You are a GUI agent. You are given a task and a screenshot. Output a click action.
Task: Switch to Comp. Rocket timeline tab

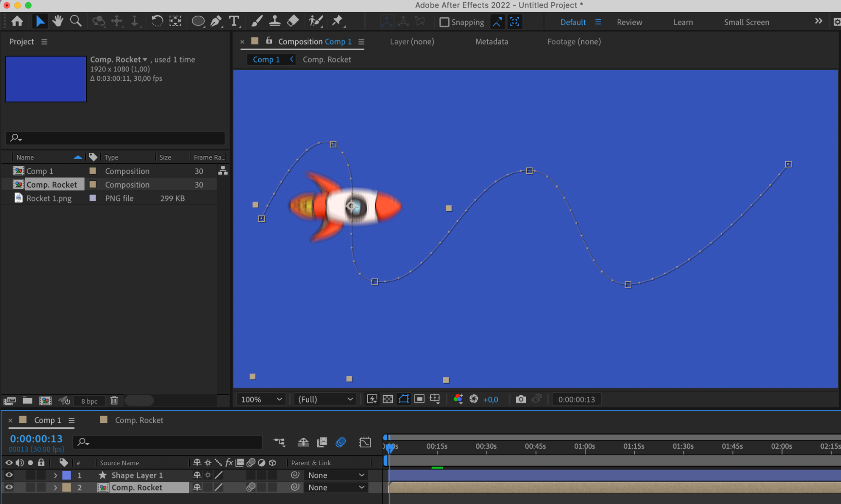(x=139, y=420)
